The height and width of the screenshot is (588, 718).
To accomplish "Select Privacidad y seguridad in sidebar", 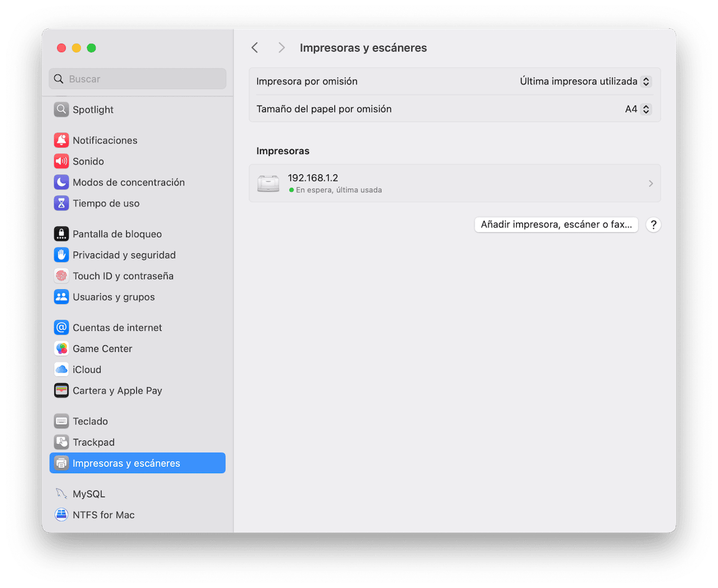I will 124,255.
